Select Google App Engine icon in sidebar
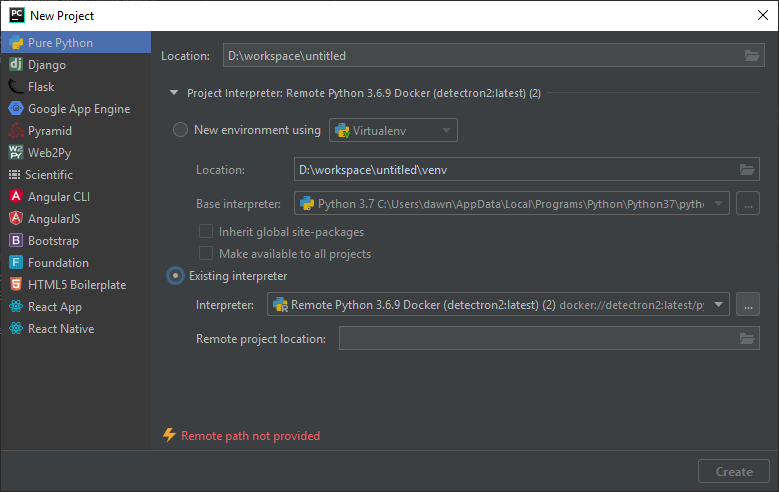 pos(16,109)
